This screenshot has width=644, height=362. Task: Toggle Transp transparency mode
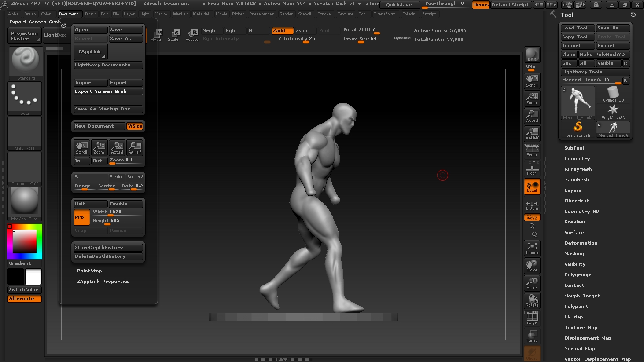(532, 336)
